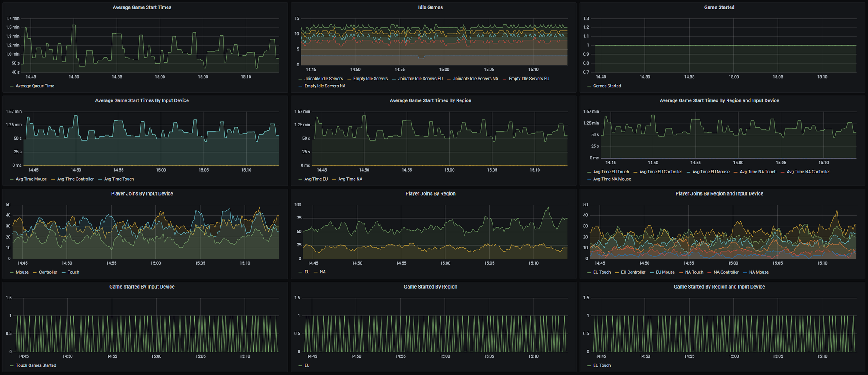This screenshot has width=868, height=375.
Task: Toggle Avg Time NA Mouse legend series
Action: [612, 179]
